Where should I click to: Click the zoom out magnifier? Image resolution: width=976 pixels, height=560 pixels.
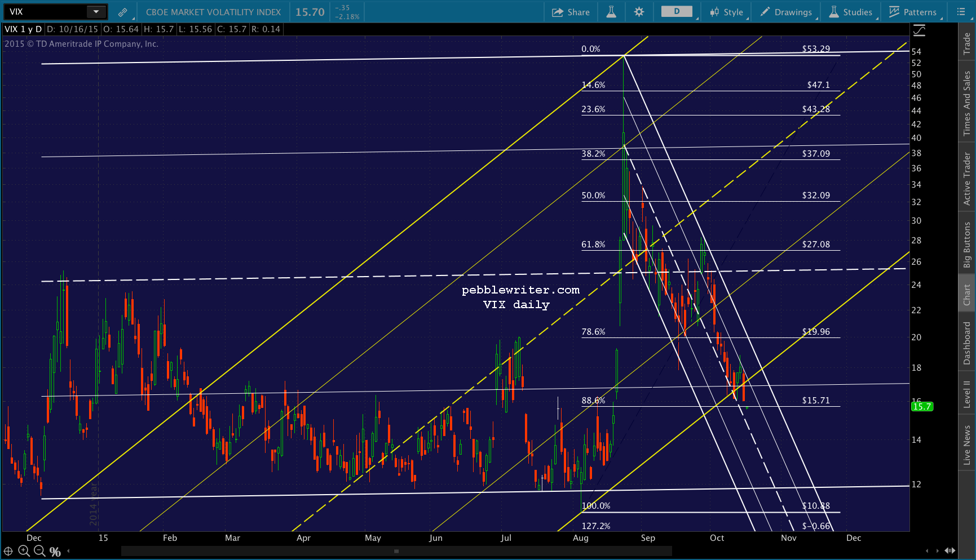(39, 551)
